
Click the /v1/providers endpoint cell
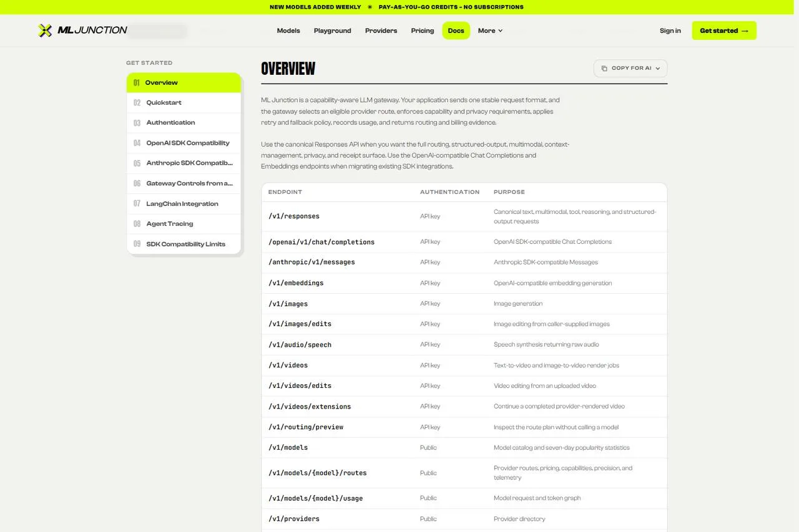(294, 519)
